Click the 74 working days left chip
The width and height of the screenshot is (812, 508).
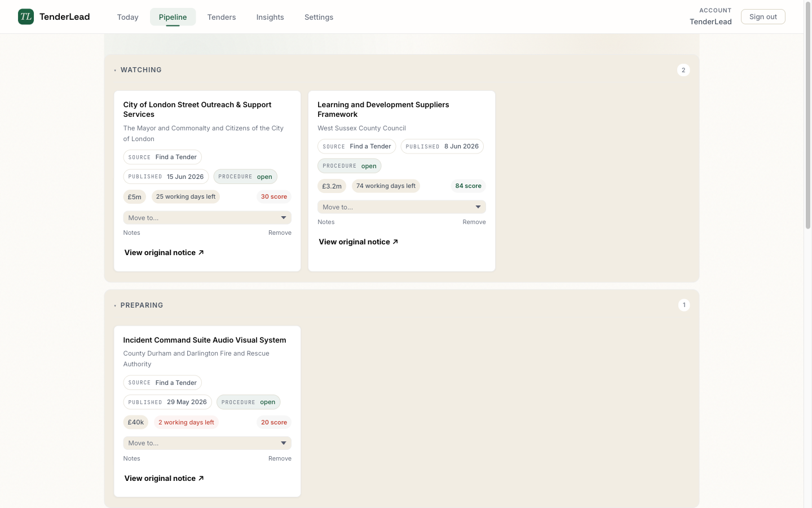[386, 186]
